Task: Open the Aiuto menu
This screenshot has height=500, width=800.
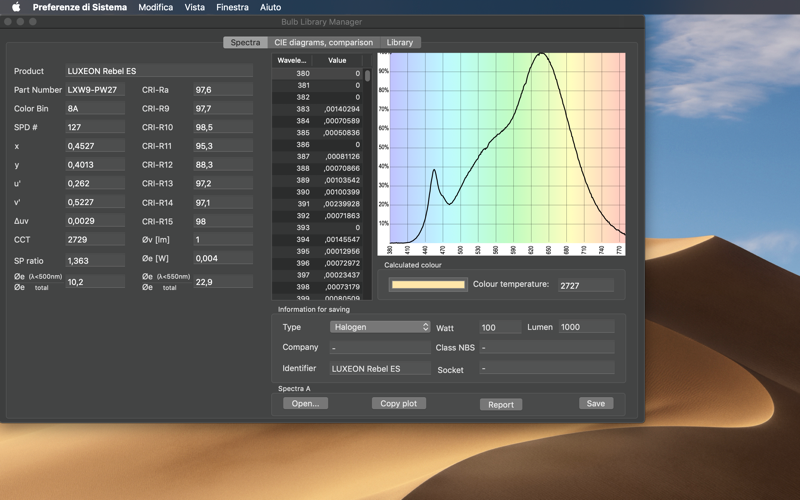Action: (x=270, y=7)
